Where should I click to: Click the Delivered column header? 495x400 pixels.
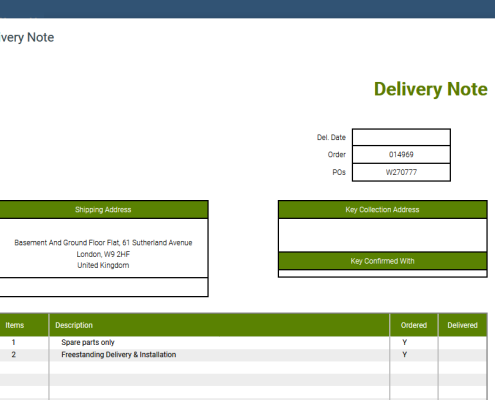(462, 325)
